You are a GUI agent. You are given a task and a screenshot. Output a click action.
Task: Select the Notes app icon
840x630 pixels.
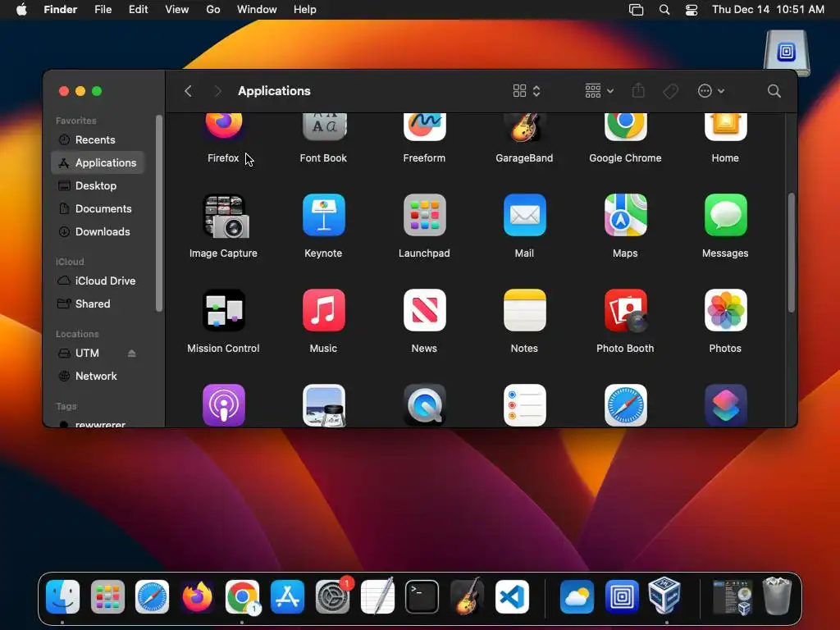pos(524,310)
